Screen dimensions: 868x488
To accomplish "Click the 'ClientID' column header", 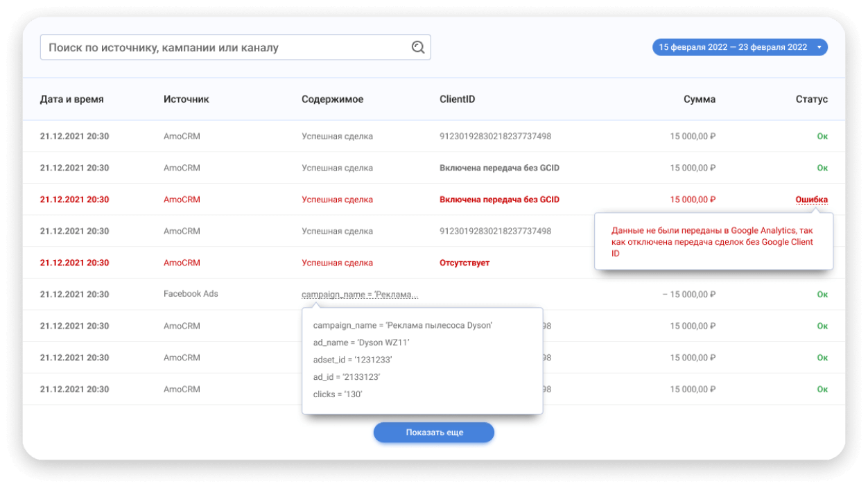I will [x=458, y=99].
